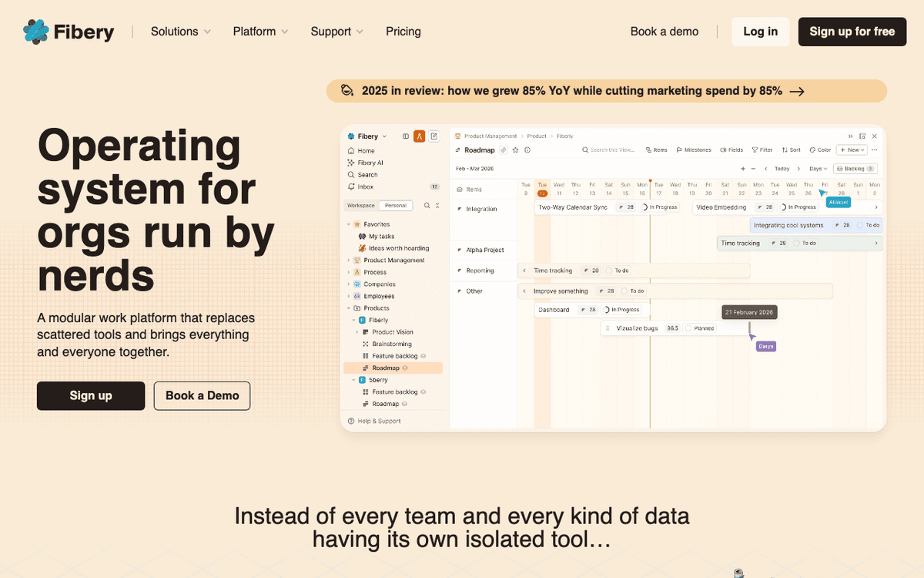Image resolution: width=924 pixels, height=578 pixels.
Task: Open the 2025 in review announcement banner
Action: tap(607, 91)
